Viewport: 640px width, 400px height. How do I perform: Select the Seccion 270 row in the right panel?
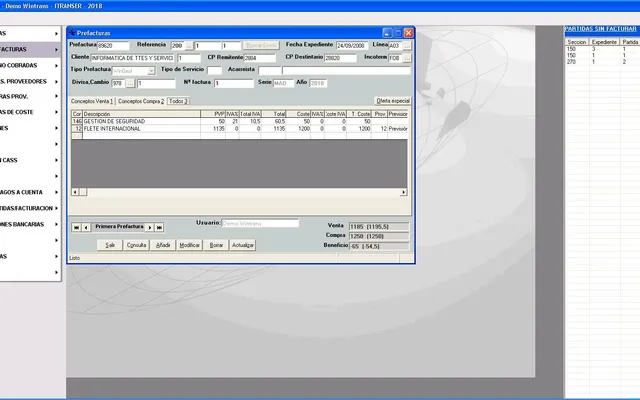pos(602,62)
